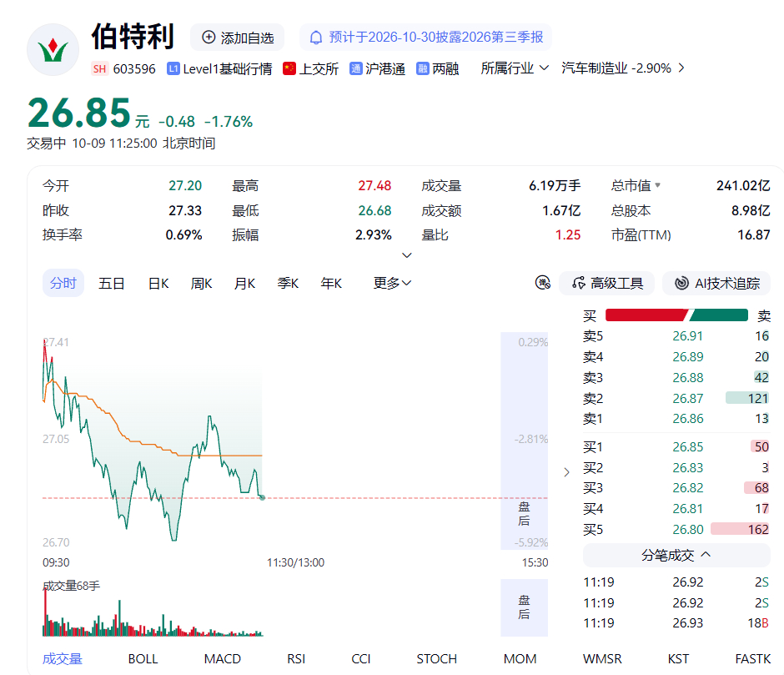Expand the 所属行业 dropdown

515,68
